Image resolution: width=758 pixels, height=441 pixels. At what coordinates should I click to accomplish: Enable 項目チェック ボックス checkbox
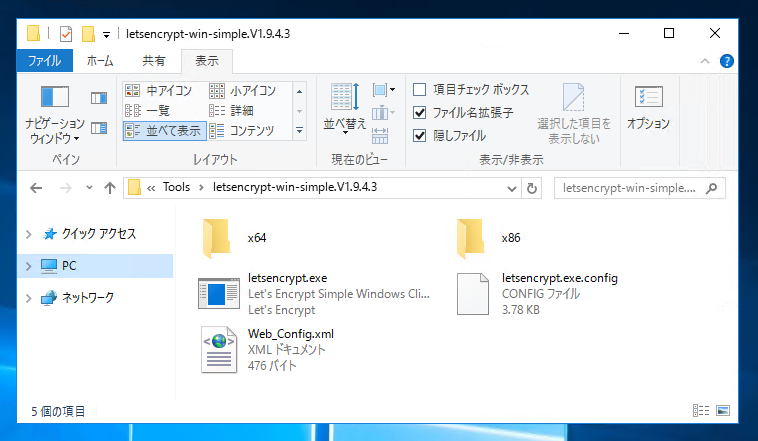[x=420, y=89]
